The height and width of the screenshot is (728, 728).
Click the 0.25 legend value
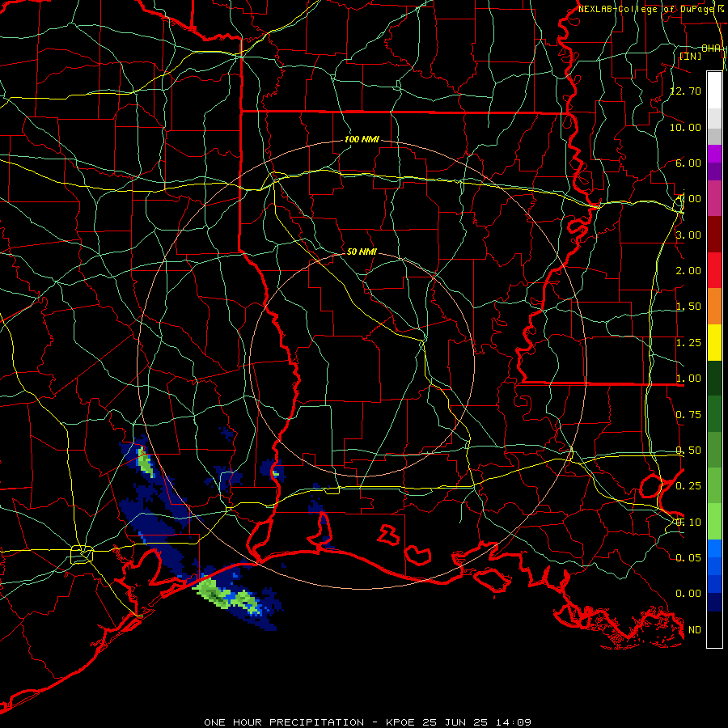click(688, 486)
